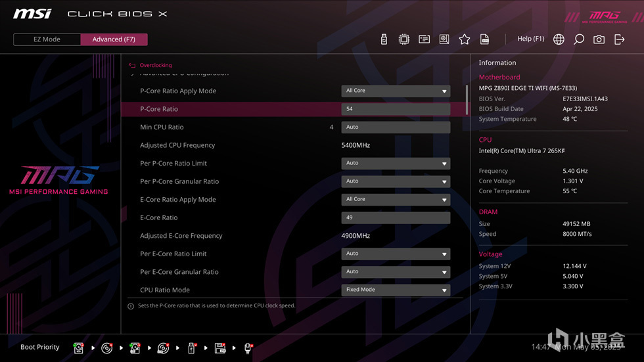The width and height of the screenshot is (644, 362).
Task: Click BIOS version 'E7E33IMSI.1A43'
Action: (586, 99)
